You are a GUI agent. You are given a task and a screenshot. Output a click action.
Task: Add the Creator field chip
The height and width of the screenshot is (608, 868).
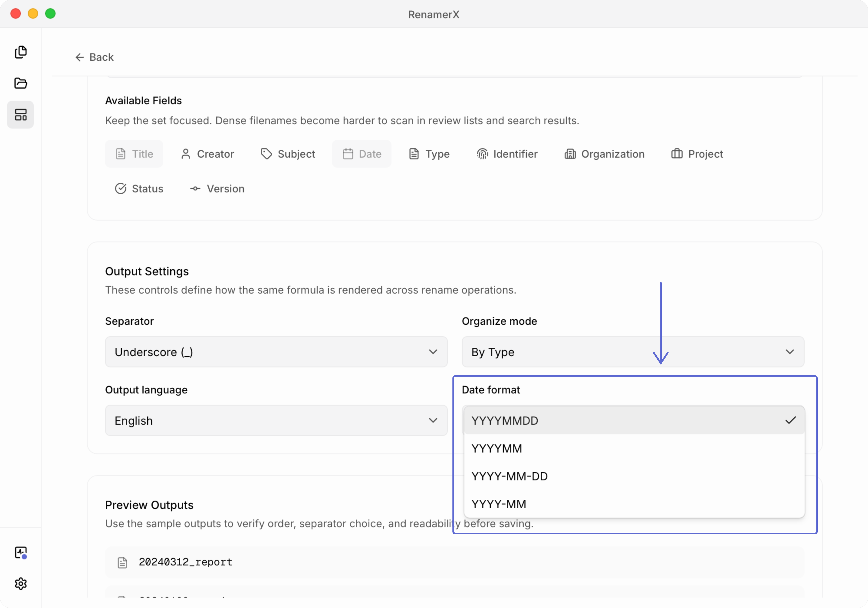(207, 154)
